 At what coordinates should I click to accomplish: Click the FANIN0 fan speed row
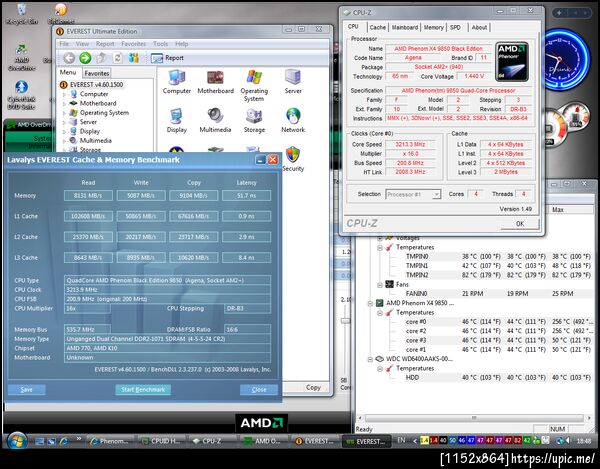pos(497,294)
